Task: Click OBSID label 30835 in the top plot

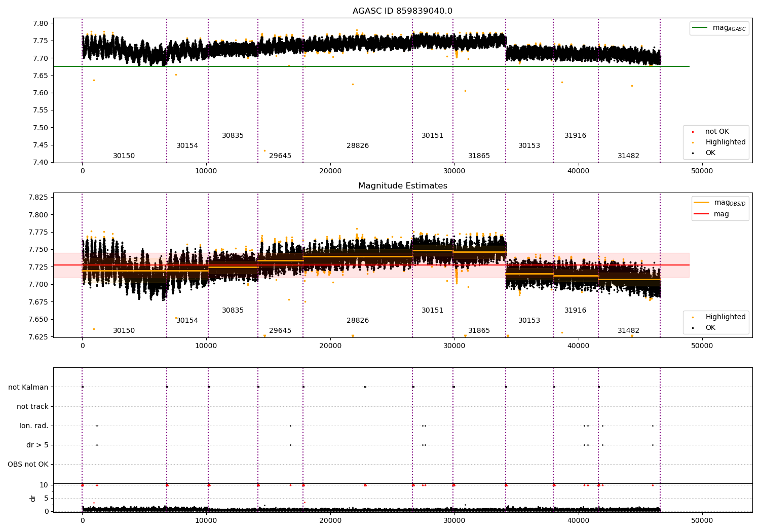Action: 233,136
